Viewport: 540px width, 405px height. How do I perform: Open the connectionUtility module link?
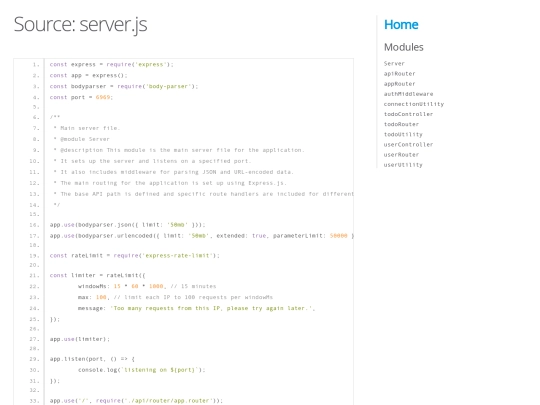414,104
